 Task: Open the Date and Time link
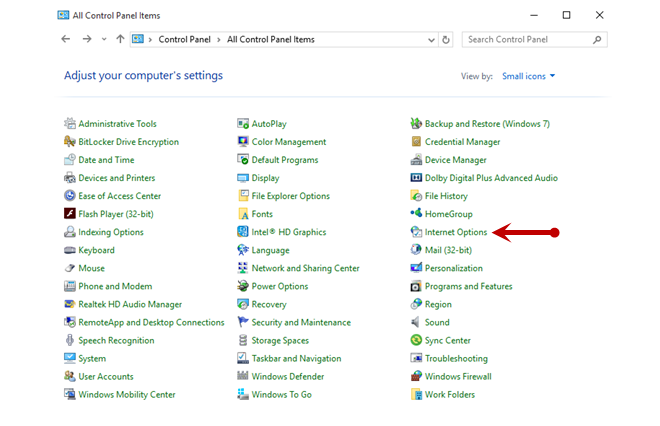pos(106,160)
